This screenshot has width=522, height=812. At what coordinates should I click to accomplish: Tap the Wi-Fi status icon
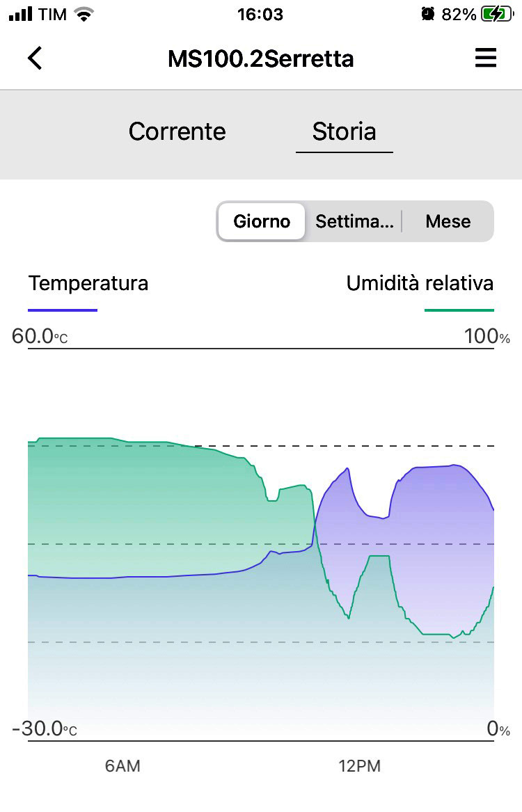coord(84,14)
